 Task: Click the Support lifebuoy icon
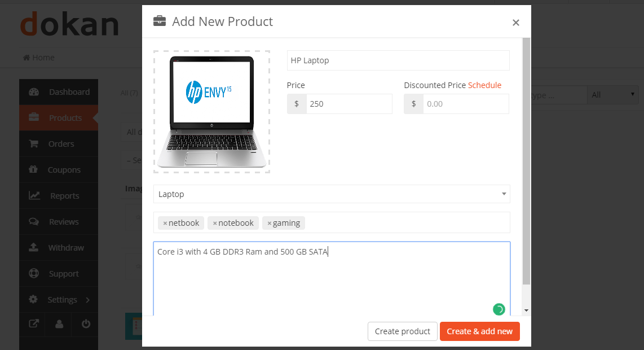34,273
